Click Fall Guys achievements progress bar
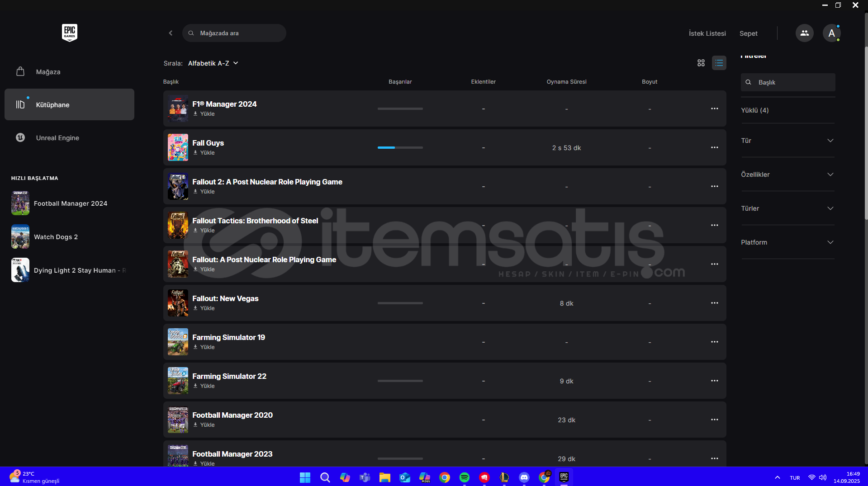Viewport: 868px width, 486px height. click(x=400, y=147)
